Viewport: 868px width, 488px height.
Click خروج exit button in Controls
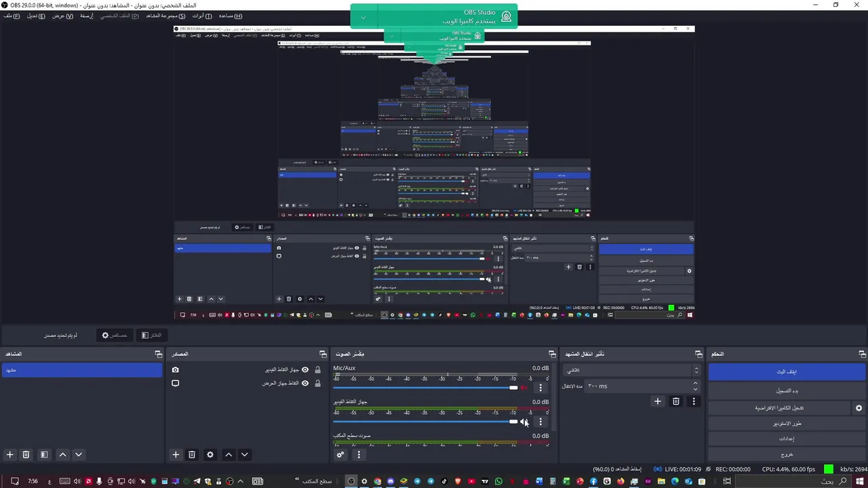[787, 455]
